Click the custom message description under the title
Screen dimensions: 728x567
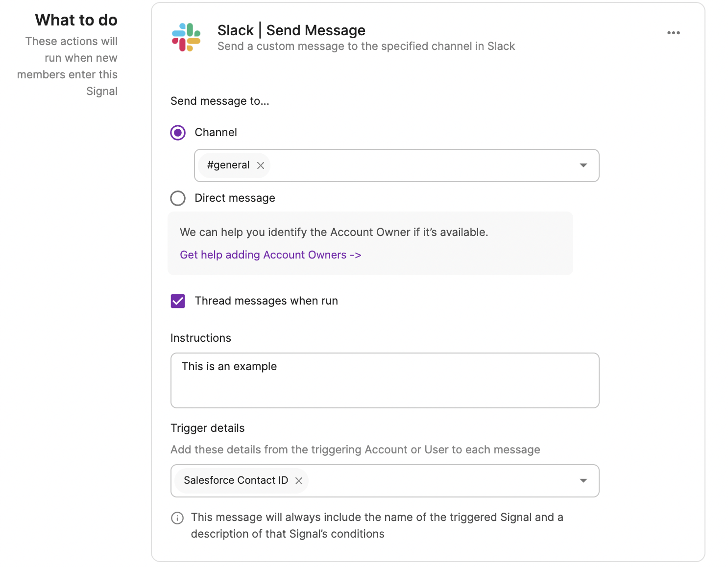(366, 47)
